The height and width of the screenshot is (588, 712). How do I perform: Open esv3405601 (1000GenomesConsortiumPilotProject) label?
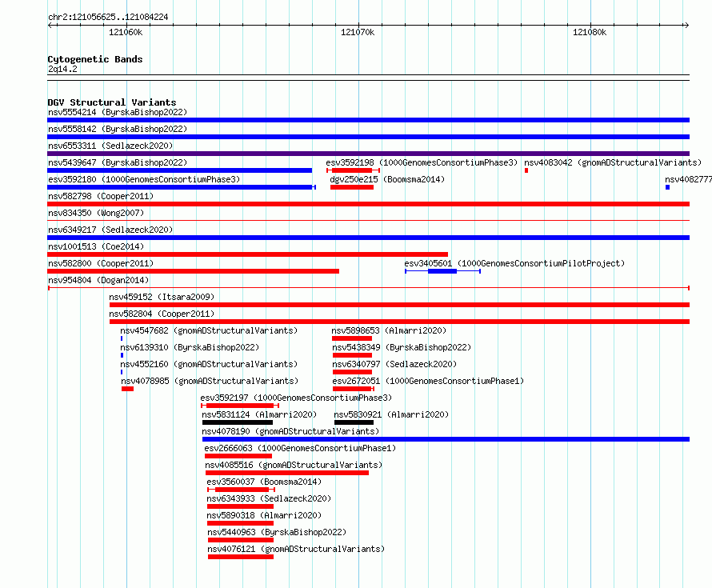514,263
